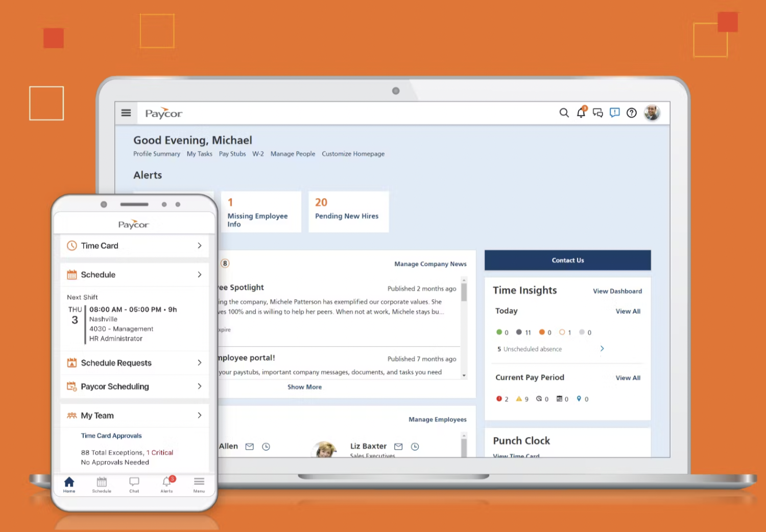
Task: Open Profile Summary link
Action: click(157, 154)
